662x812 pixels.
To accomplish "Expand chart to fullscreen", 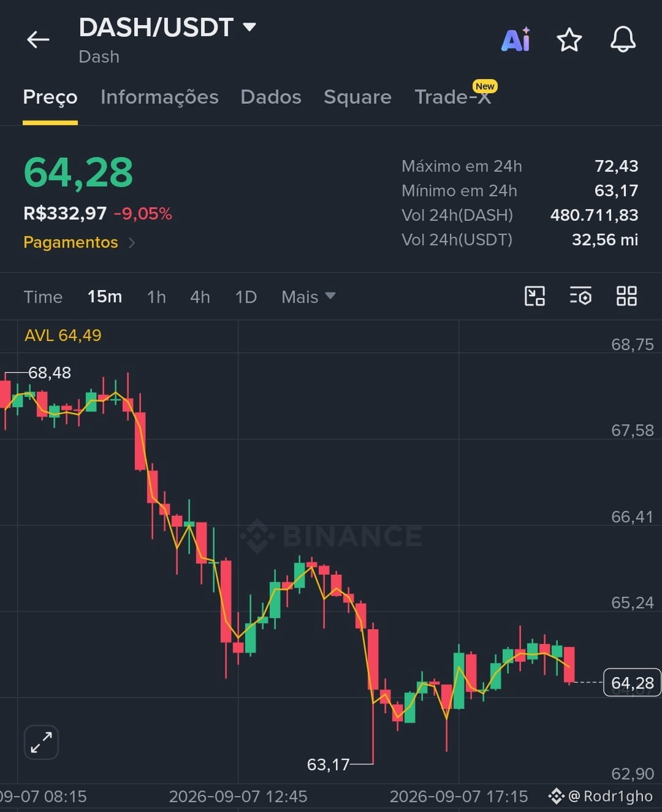I will pyautogui.click(x=41, y=742).
